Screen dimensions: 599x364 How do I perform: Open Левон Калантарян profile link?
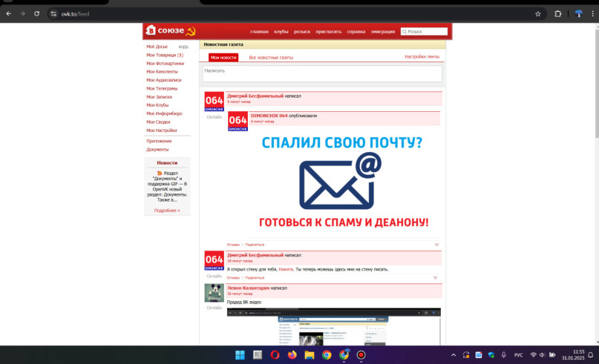pyautogui.click(x=249, y=288)
